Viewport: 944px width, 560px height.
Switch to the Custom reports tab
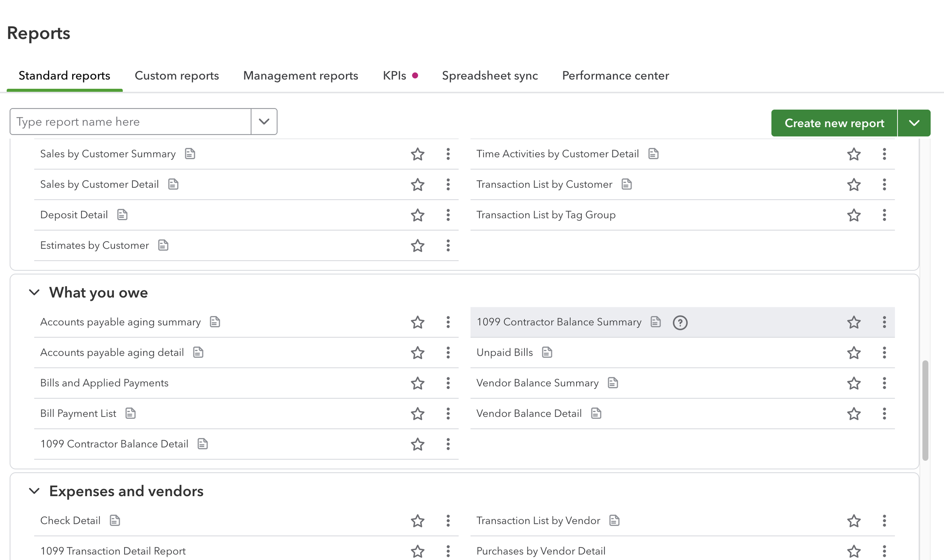tap(177, 76)
